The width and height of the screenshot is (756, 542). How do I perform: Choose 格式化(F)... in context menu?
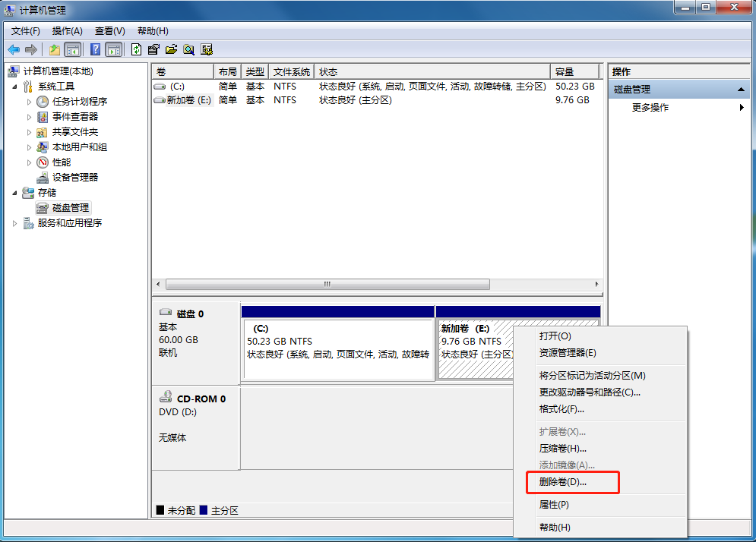point(600,409)
